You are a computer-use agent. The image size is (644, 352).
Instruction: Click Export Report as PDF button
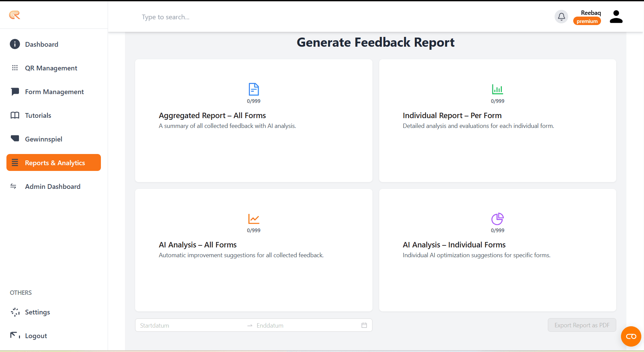[x=582, y=325]
